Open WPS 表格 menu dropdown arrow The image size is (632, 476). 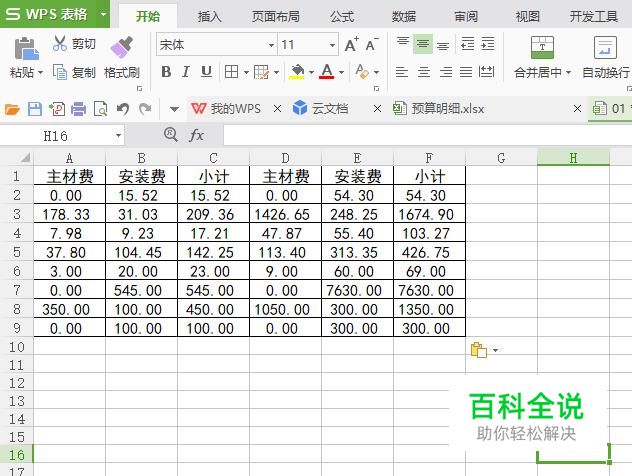[x=103, y=14]
